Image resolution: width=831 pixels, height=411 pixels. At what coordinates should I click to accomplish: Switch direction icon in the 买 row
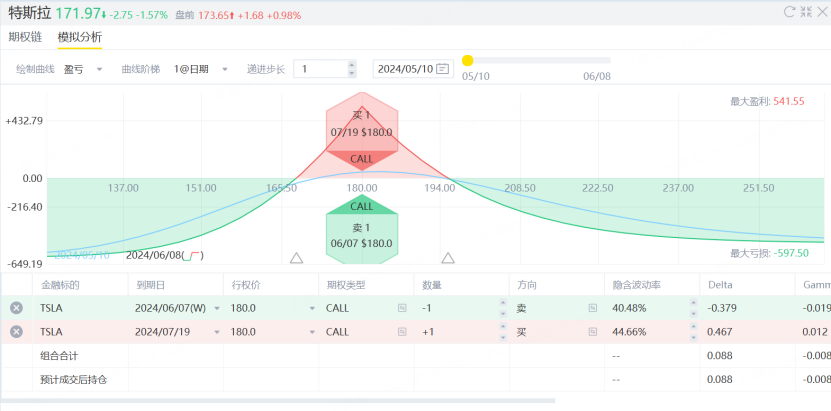(x=593, y=332)
